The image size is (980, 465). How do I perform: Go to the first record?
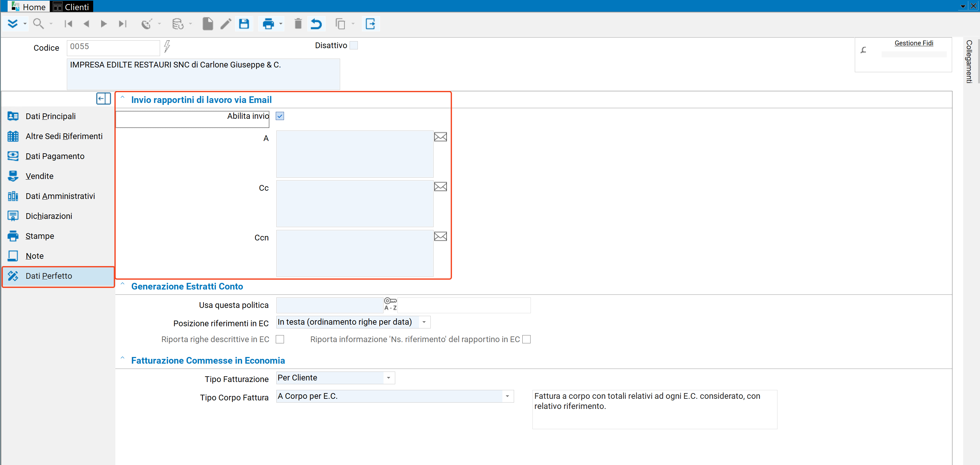point(68,24)
